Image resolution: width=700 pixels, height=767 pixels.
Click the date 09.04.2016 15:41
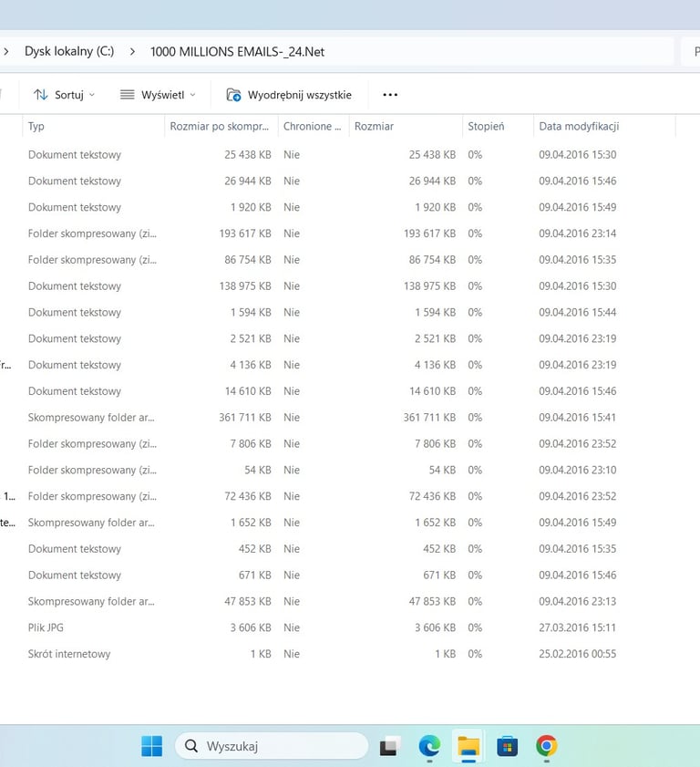click(x=577, y=418)
